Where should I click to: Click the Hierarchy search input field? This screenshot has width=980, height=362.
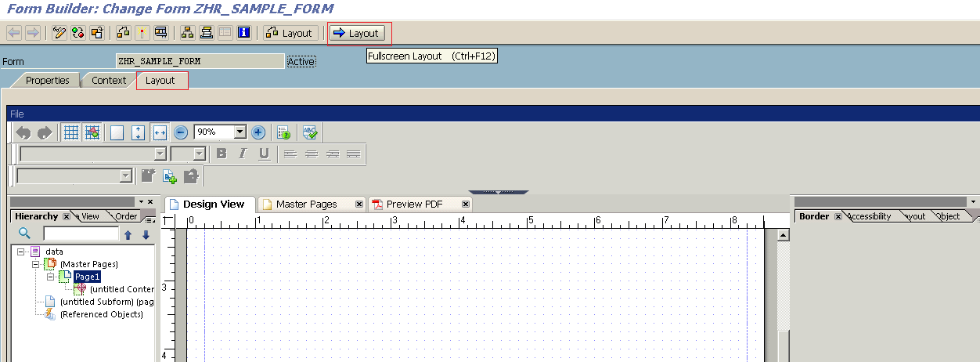pyautogui.click(x=81, y=233)
